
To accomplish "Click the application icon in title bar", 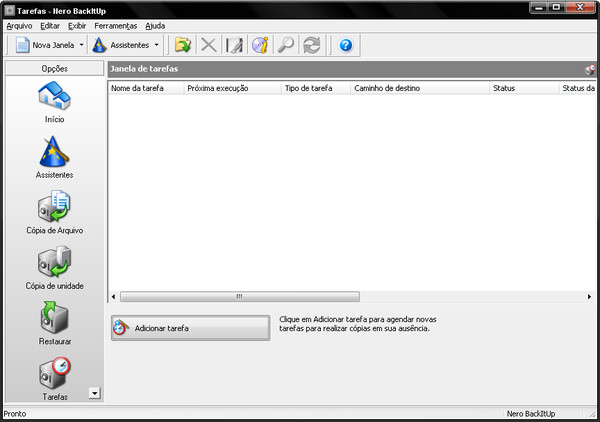I will click(x=9, y=10).
